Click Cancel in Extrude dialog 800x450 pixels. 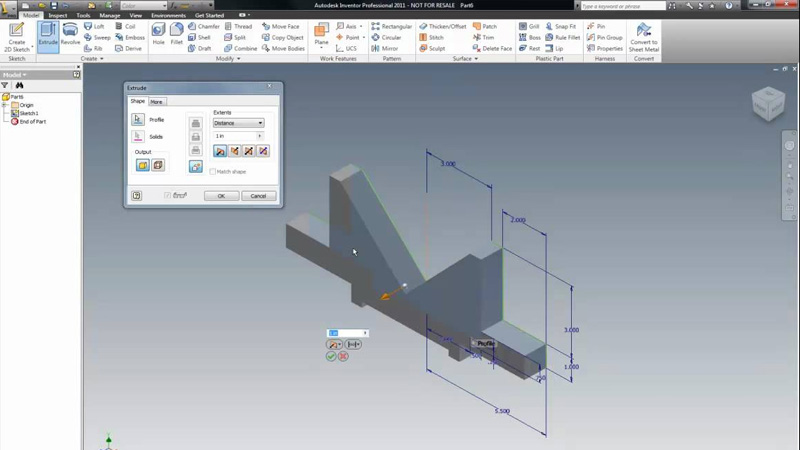click(x=259, y=196)
